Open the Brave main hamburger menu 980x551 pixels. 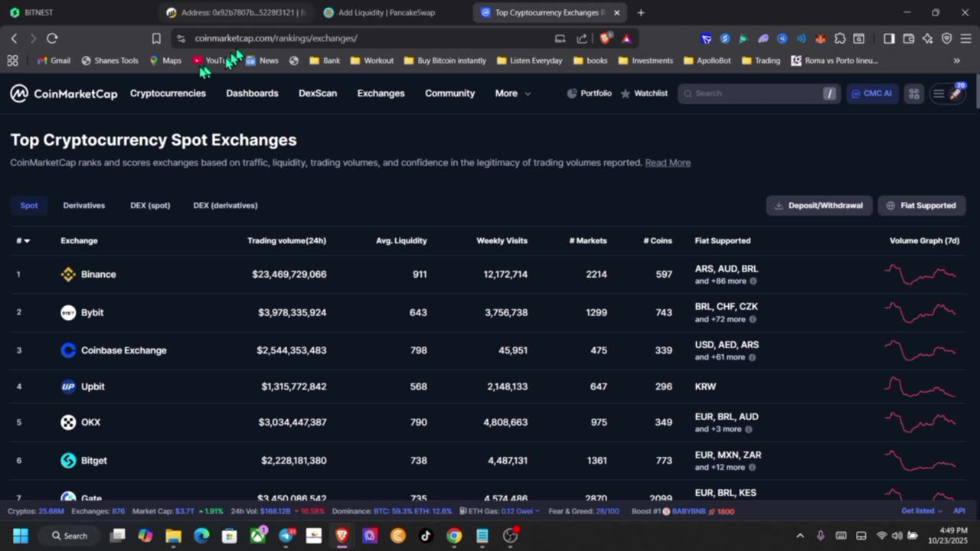coord(965,38)
